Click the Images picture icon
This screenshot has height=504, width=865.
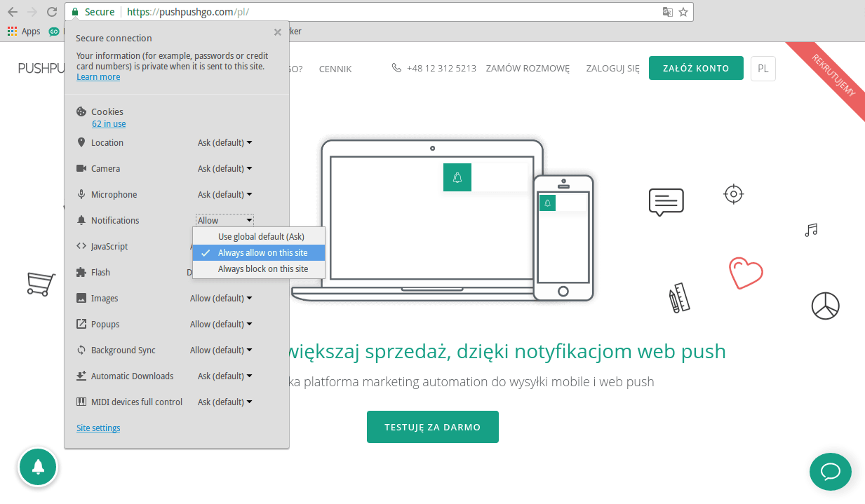click(x=81, y=298)
